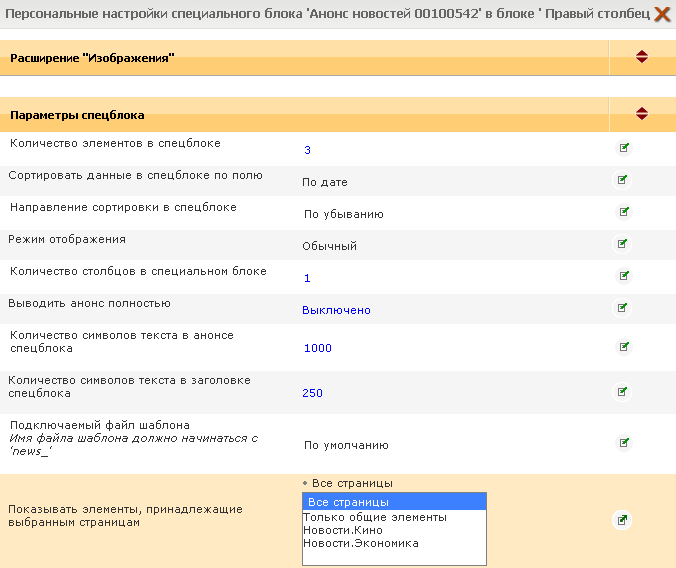Click edit icon for 'Количество столбцов' row

[x=624, y=276]
